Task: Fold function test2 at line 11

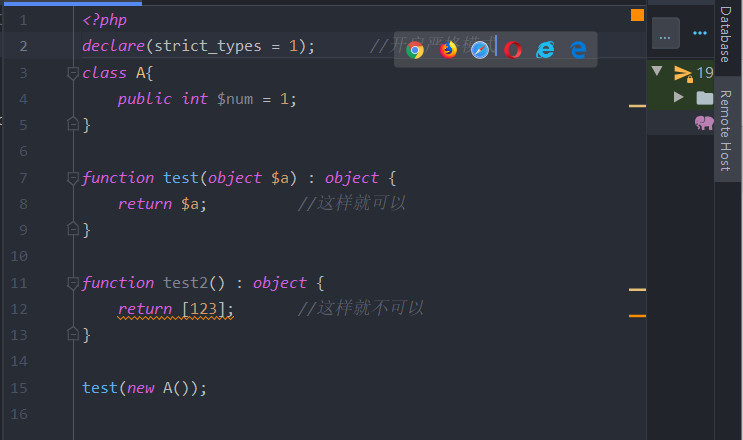Action: (73, 283)
